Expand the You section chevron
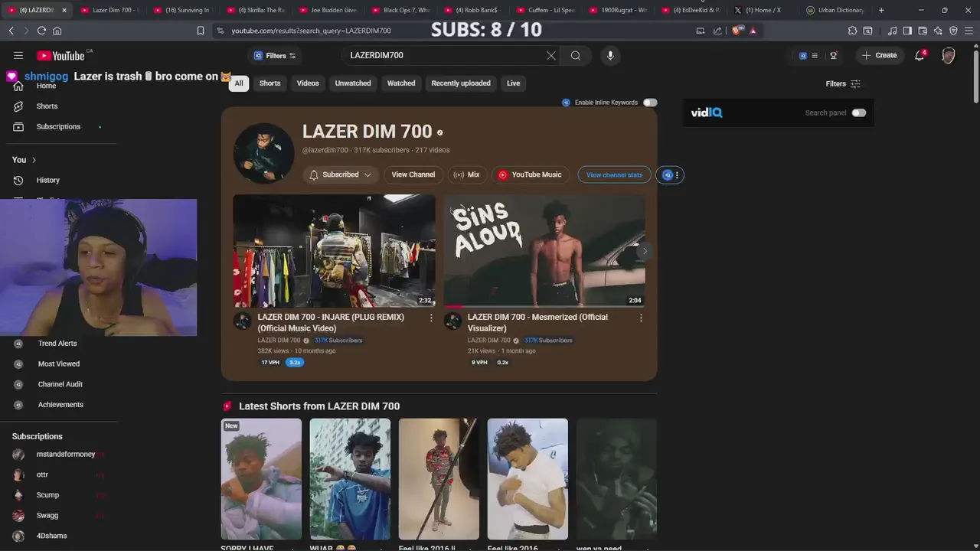 pos(34,160)
